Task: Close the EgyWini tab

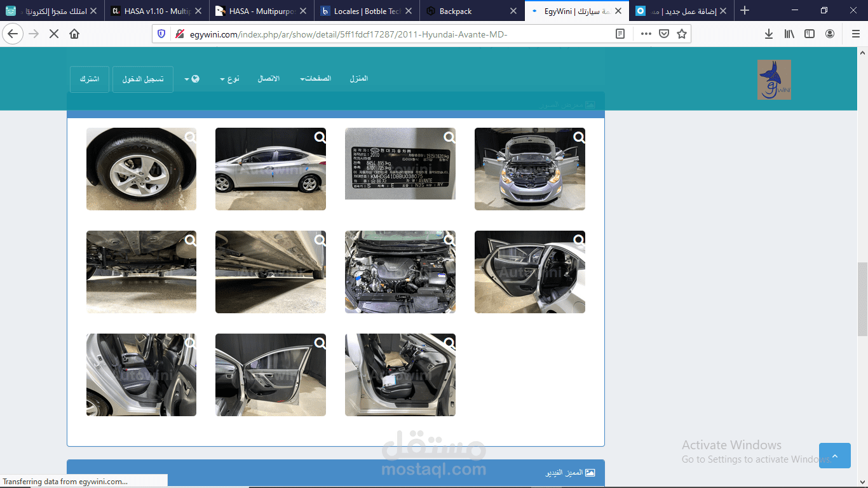Action: pyautogui.click(x=619, y=11)
